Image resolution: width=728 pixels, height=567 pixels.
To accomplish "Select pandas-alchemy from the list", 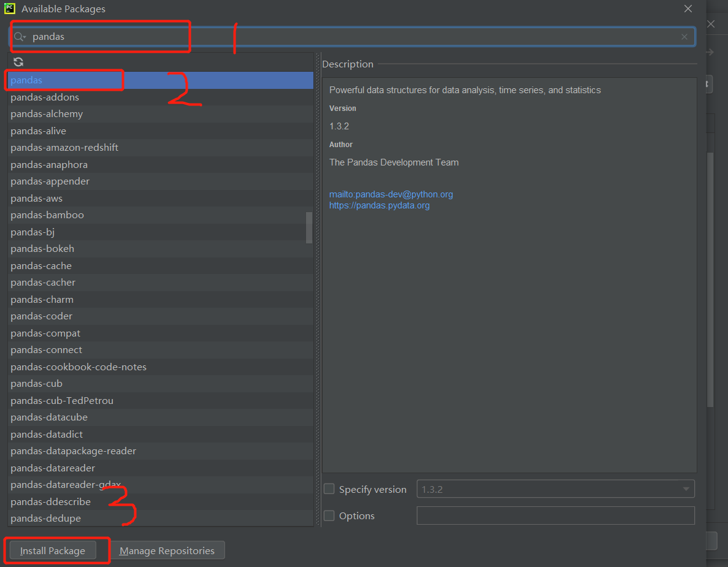I will point(47,114).
